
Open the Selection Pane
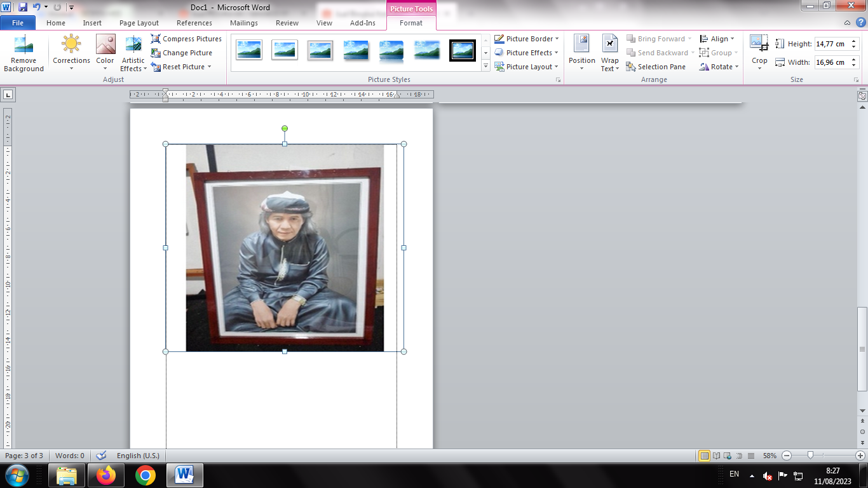tap(656, 67)
